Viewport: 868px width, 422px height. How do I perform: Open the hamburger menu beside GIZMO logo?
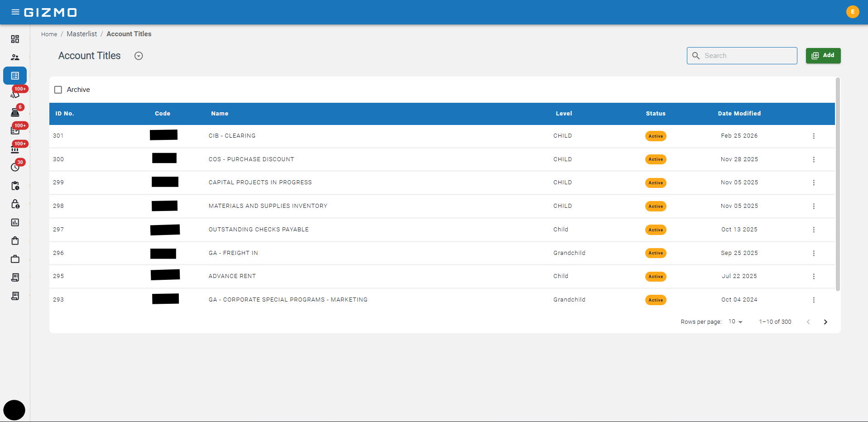coord(15,12)
